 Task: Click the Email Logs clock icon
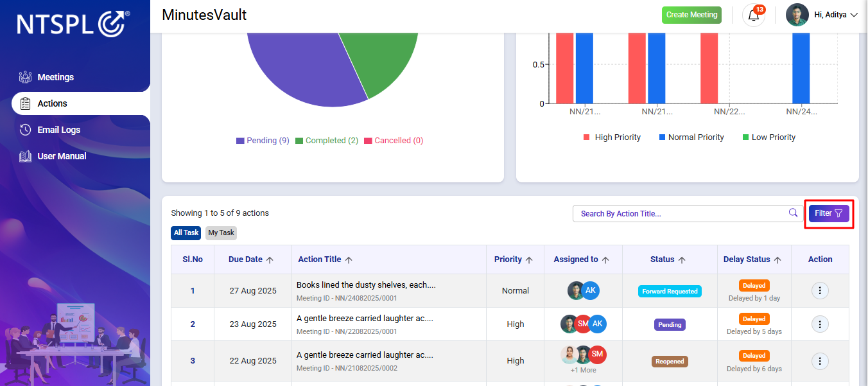pos(26,130)
